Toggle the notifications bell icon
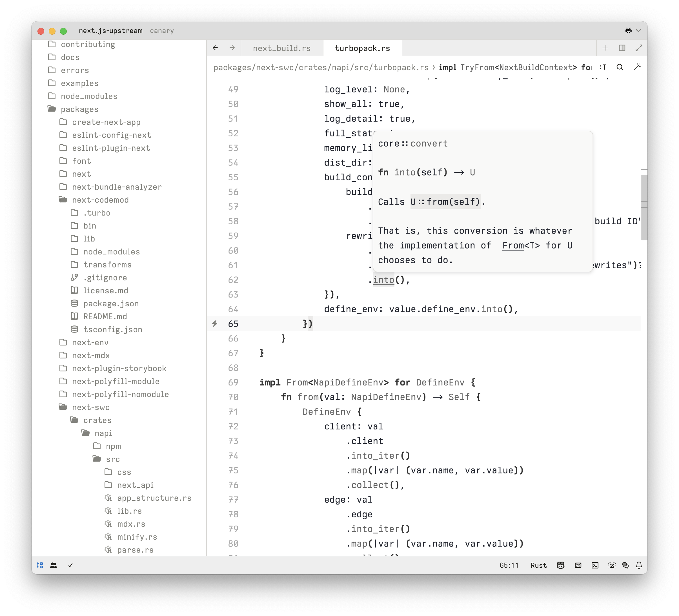Screen dimensions: 679x616 pyautogui.click(x=639, y=565)
